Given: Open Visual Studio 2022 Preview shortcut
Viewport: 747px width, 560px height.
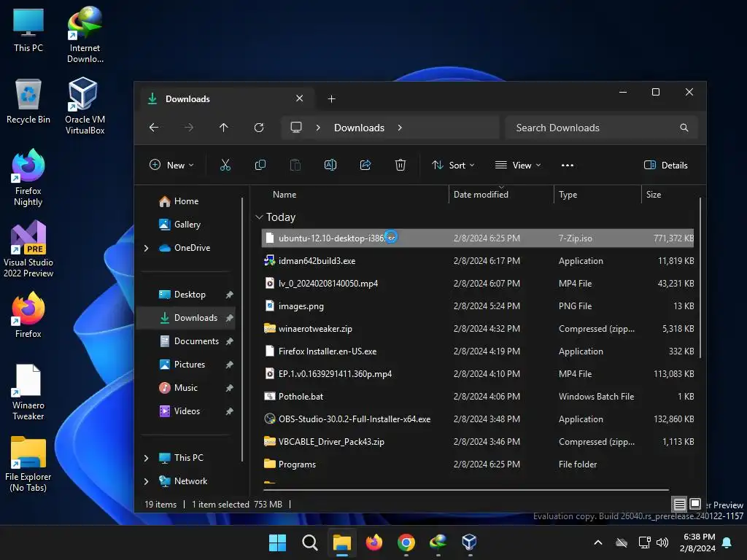Looking at the screenshot, I should coord(28,249).
